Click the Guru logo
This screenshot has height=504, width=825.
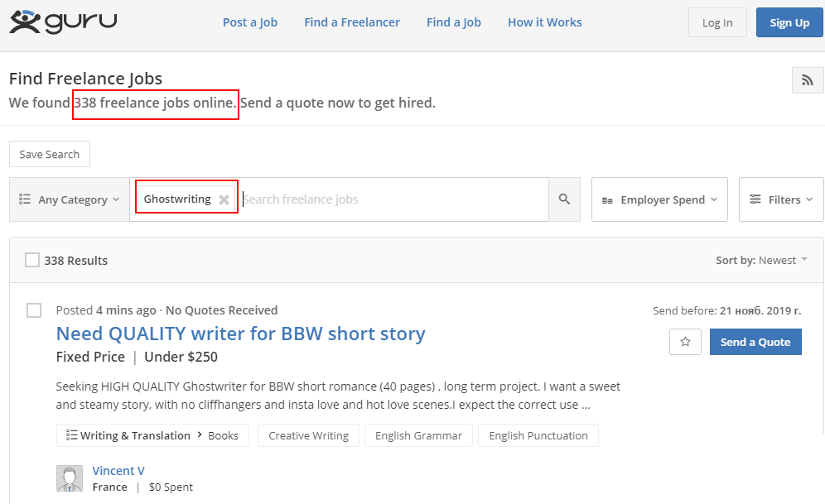[x=63, y=22]
